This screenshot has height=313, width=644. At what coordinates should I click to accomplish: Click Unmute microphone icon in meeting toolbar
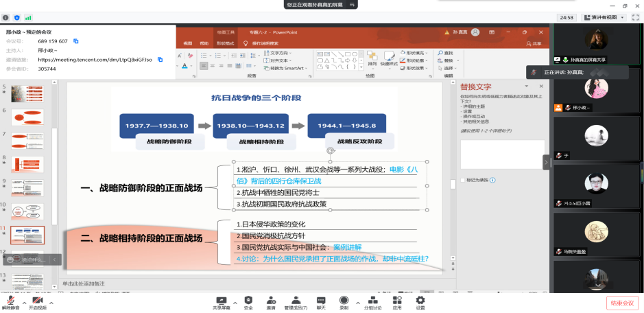click(x=11, y=301)
